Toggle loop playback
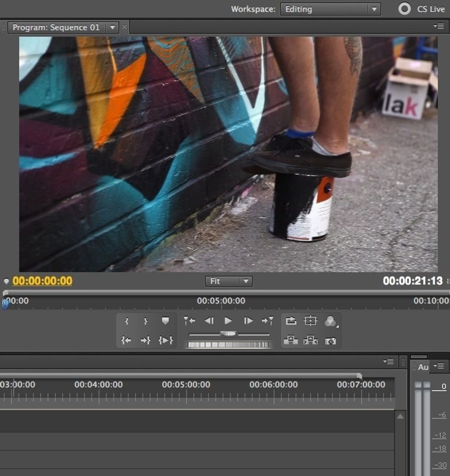 [x=290, y=320]
